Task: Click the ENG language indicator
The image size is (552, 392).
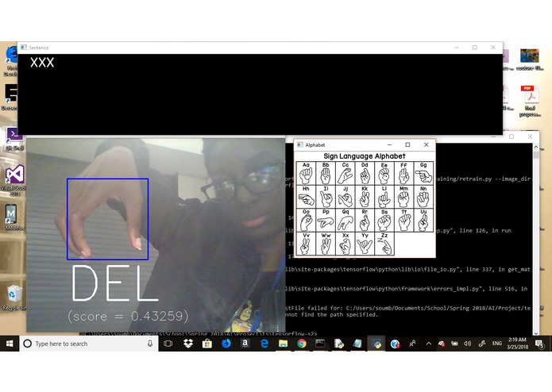Action: pyautogui.click(x=497, y=344)
